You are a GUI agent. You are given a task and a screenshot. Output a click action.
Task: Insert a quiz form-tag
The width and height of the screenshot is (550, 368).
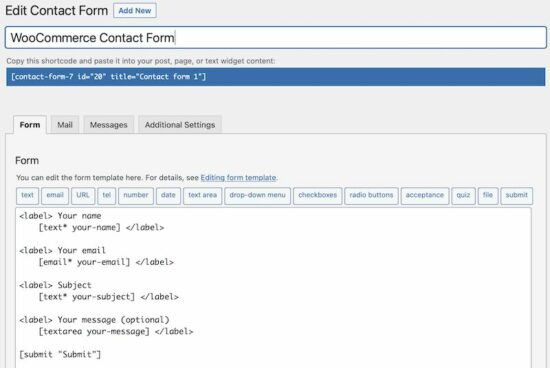(x=463, y=195)
